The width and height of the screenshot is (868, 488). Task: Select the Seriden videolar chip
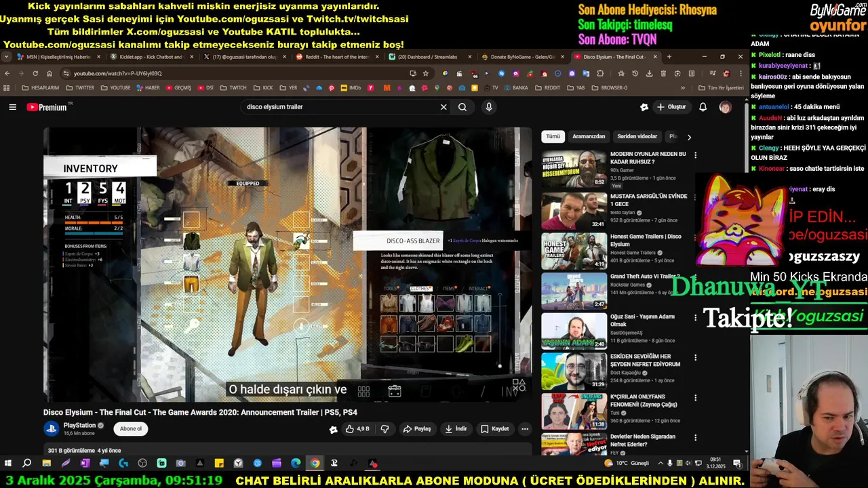click(x=637, y=136)
